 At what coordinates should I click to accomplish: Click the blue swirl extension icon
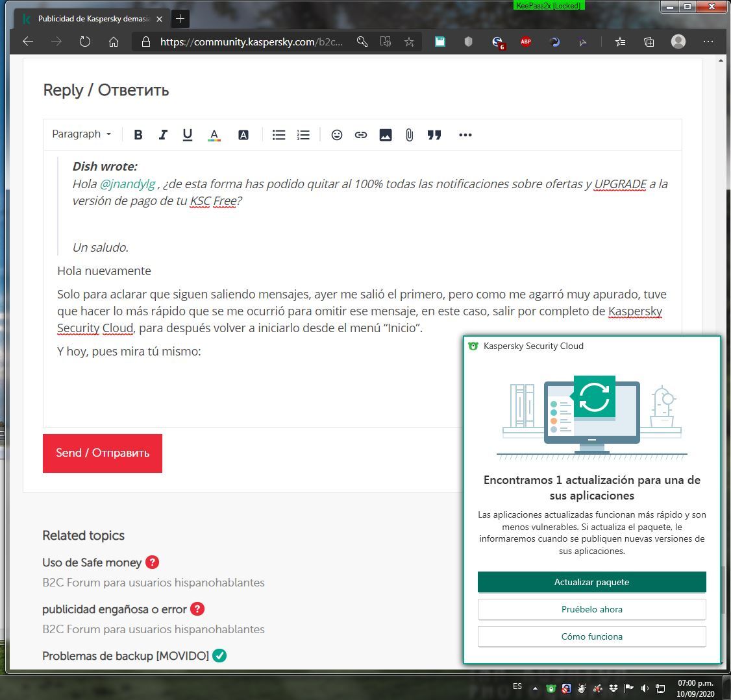pyautogui.click(x=554, y=42)
